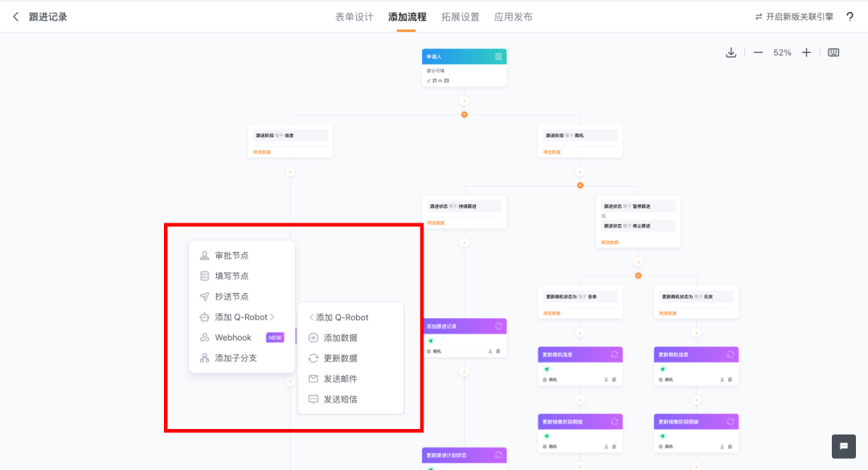This screenshot has width=868, height=470.
Task: Open the chat support widget
Action: pyautogui.click(x=843, y=447)
